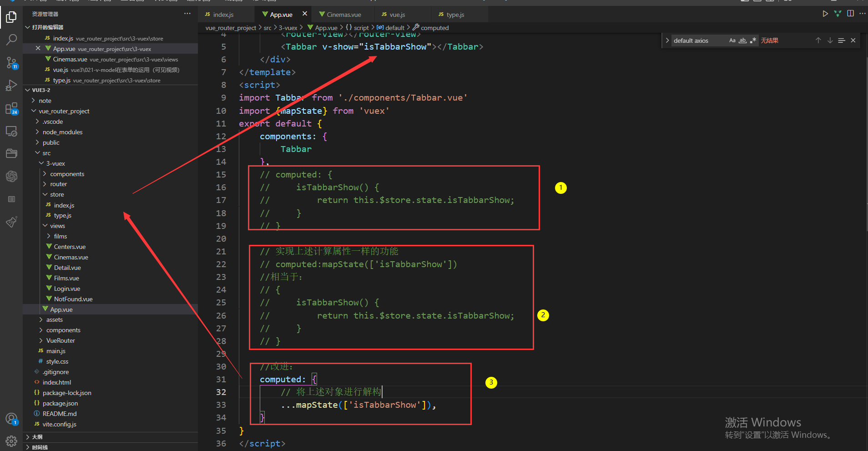Toggle find in selection icon
Image resolution: width=868 pixels, height=451 pixels.
842,41
